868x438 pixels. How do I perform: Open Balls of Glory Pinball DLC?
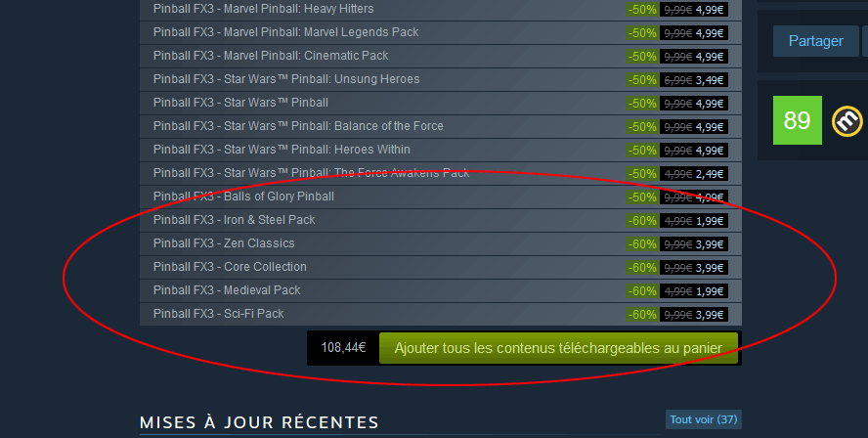click(x=441, y=197)
